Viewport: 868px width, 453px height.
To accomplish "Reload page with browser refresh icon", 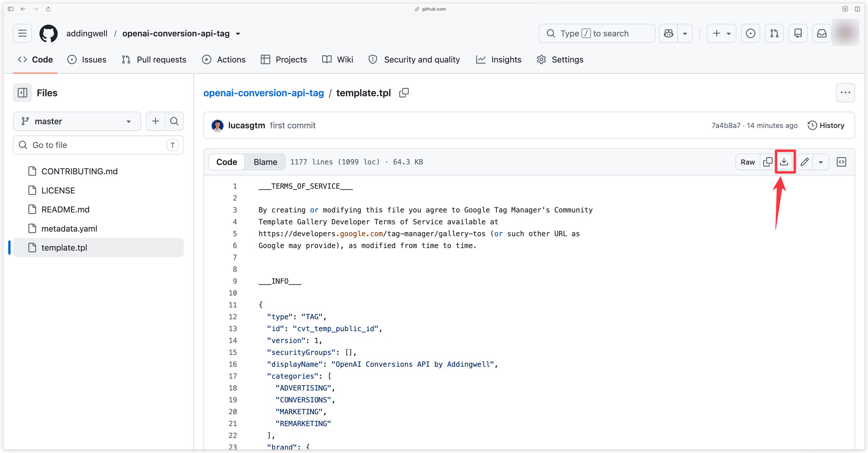I will 48,9.
